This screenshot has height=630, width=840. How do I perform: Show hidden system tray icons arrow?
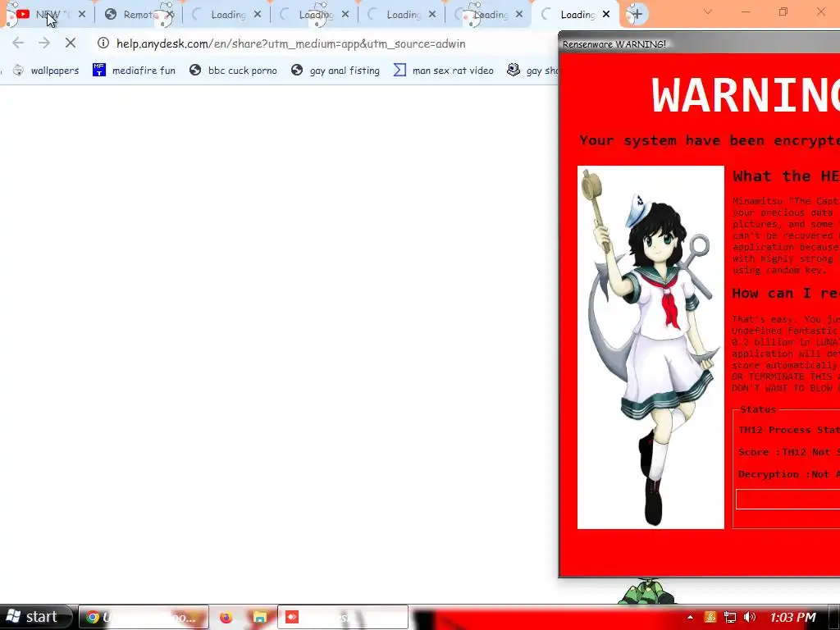tap(690, 617)
